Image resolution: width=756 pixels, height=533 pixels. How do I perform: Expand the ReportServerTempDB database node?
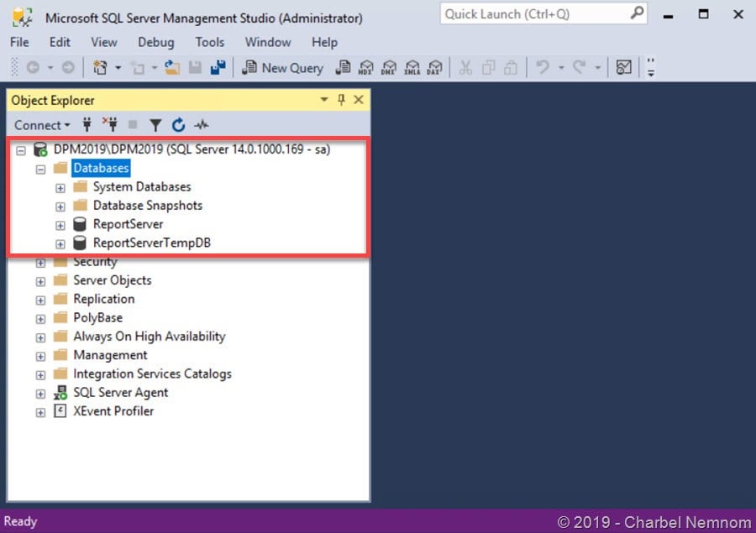(x=60, y=244)
